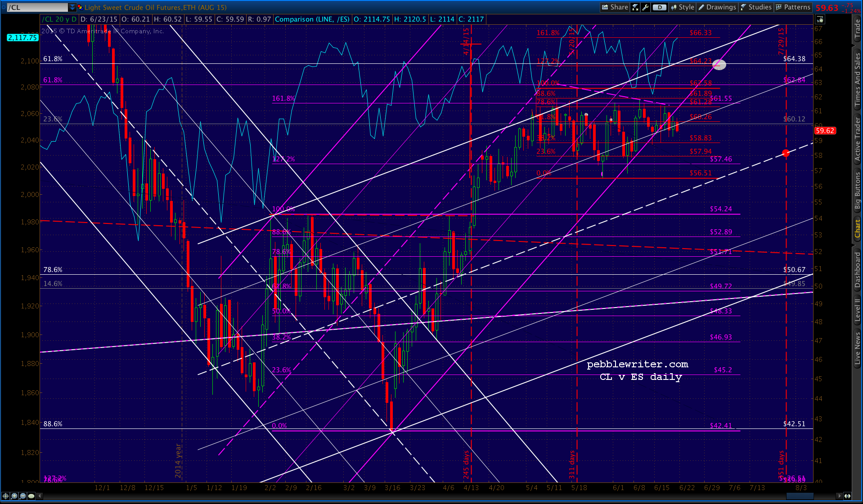
Task: Open the Patterns menu
Action: click(793, 7)
